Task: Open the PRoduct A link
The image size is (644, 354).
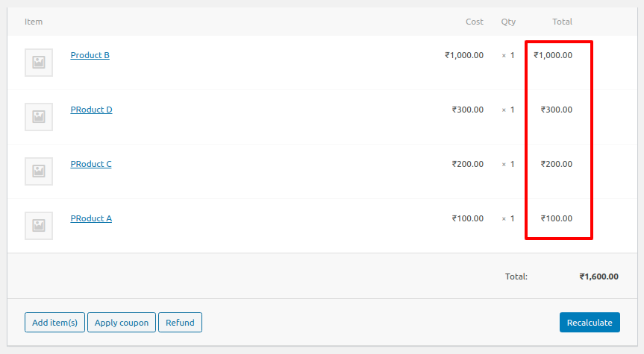Action: [x=91, y=218]
